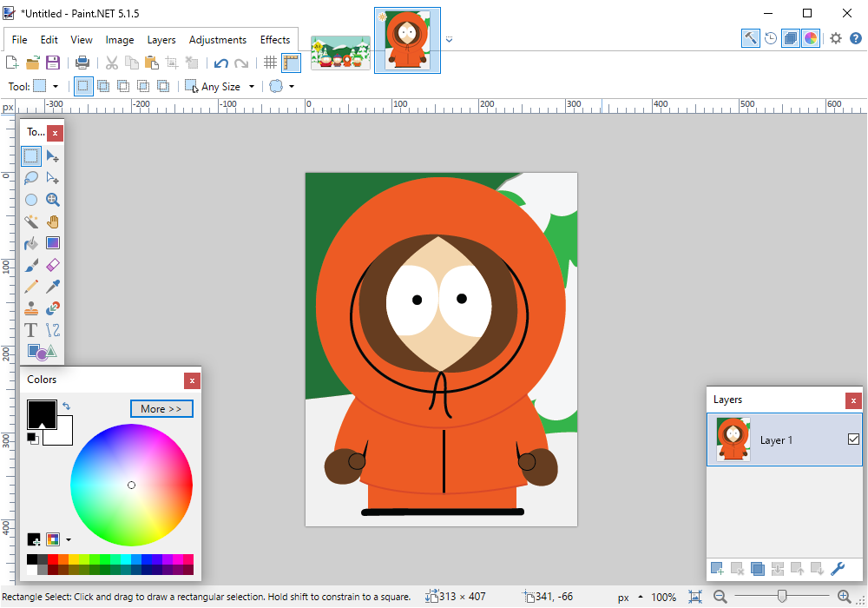Open the View menu
868x608 pixels.
click(82, 40)
